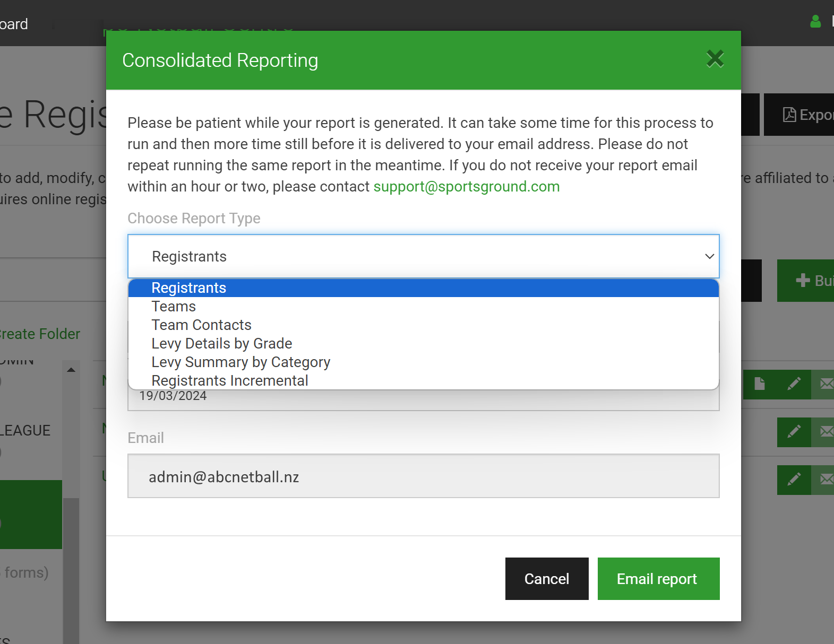Screen dimensions: 834x644
Task: Click the pencil edit icon in first row
Action: coord(794,384)
